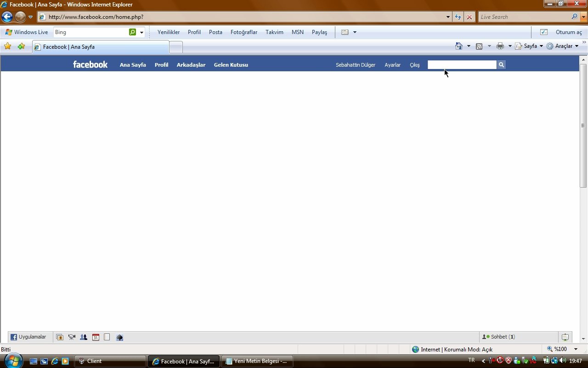The height and width of the screenshot is (368, 588).
Task: Click the toolbar mail envelope icon
Action: 345,32
